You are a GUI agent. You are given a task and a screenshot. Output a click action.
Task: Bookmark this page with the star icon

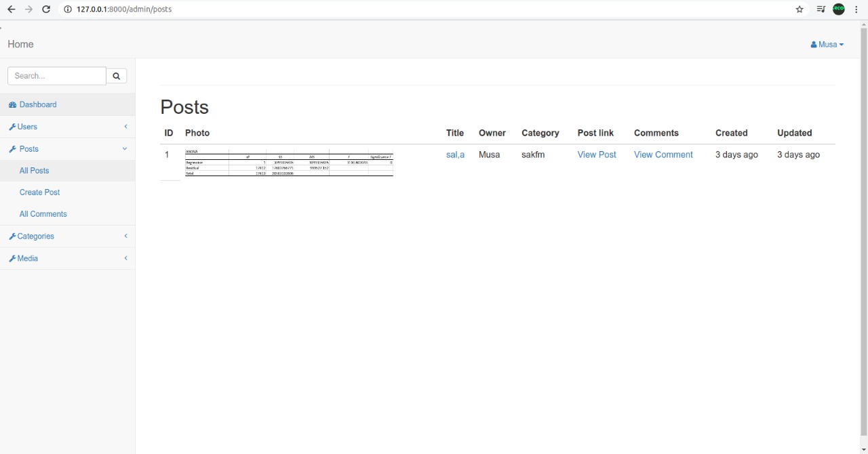coord(800,9)
